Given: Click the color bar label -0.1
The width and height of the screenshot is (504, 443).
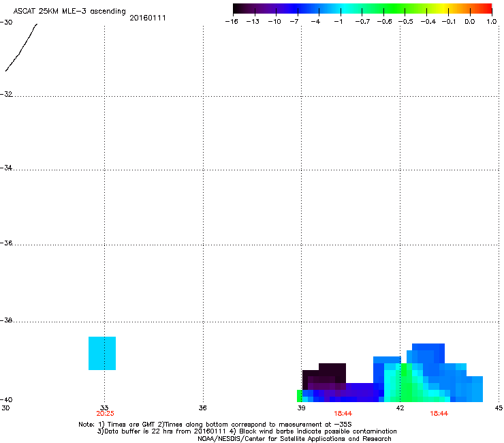Looking at the screenshot, I should pos(449,22).
